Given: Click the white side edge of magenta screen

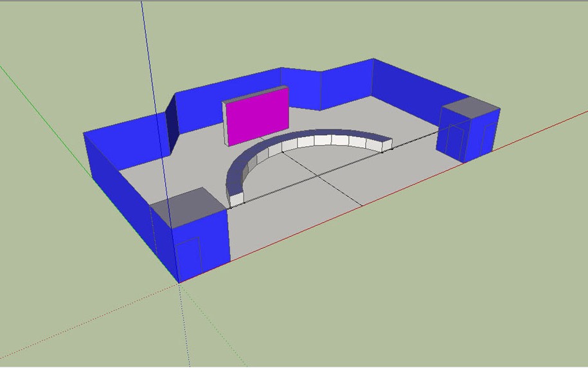Looking at the screenshot, I should tap(225, 124).
